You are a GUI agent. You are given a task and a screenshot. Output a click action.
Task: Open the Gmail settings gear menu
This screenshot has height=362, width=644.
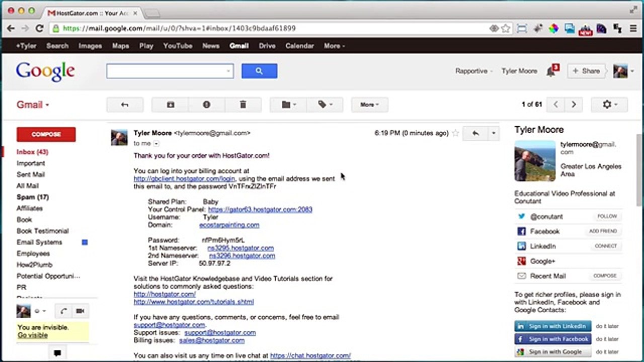pos(609,105)
